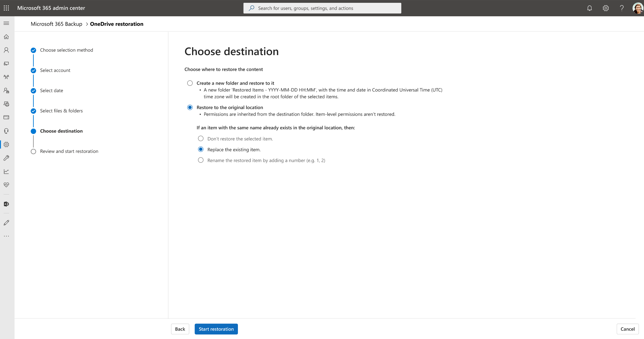Select Create a new folder and restore to it
The width and height of the screenshot is (644, 339).
tap(190, 83)
